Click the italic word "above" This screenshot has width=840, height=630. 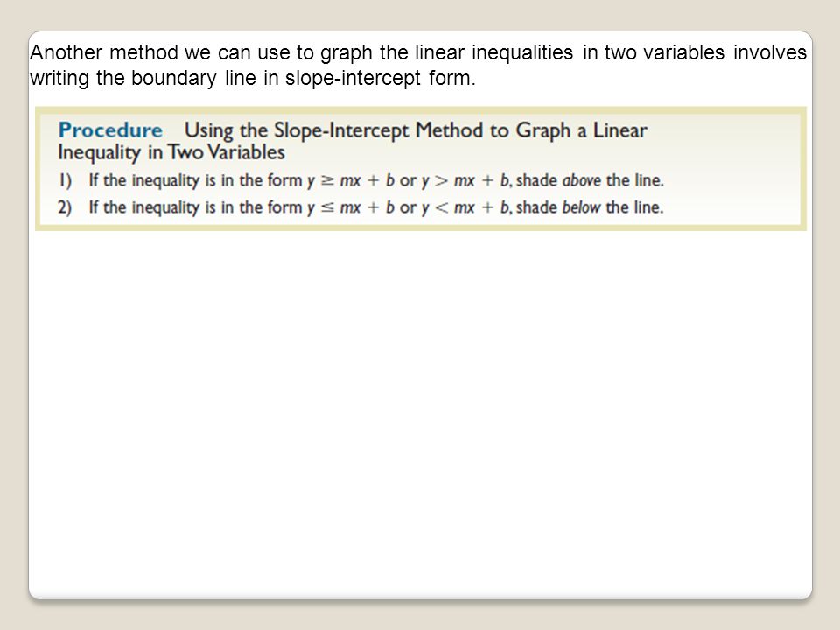(x=581, y=180)
